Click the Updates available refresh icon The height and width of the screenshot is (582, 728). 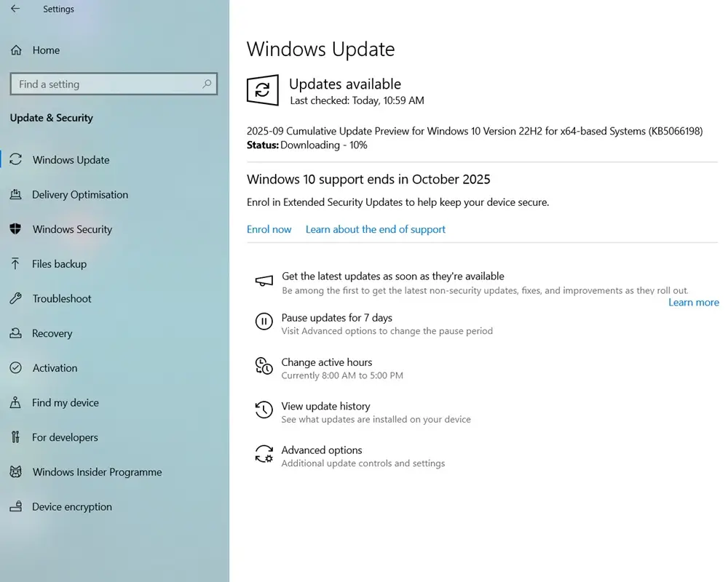(x=262, y=90)
